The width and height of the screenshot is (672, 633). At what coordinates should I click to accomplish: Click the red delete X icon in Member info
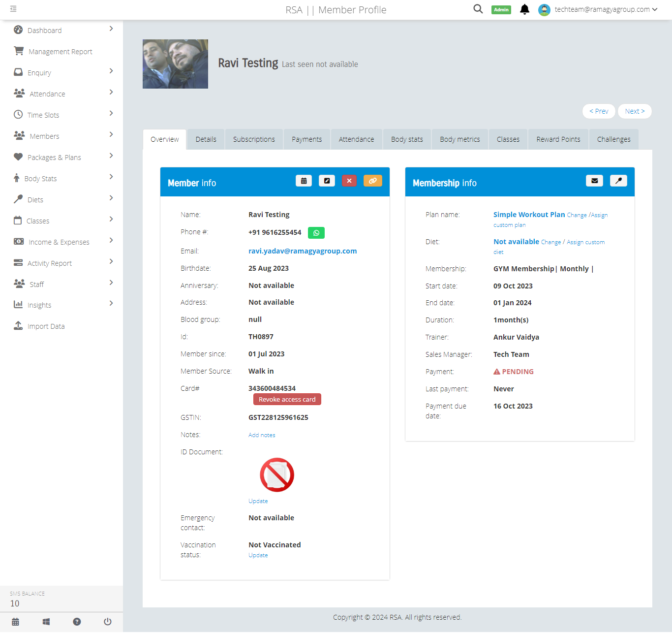(x=349, y=181)
